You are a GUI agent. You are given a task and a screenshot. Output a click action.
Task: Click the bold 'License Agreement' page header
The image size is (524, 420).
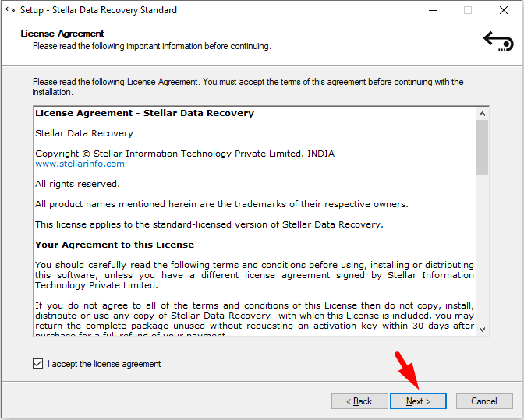click(x=62, y=34)
